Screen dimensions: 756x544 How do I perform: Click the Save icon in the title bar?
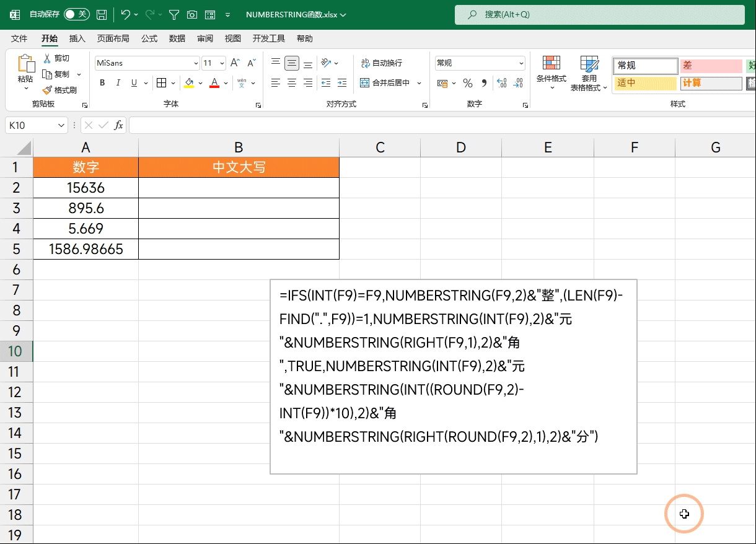click(x=102, y=14)
